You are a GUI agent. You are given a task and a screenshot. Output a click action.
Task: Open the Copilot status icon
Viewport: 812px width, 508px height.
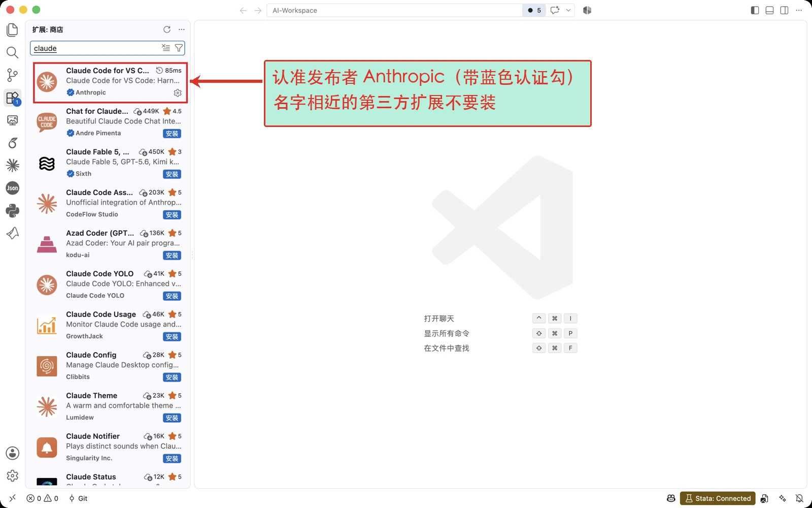[x=671, y=498]
